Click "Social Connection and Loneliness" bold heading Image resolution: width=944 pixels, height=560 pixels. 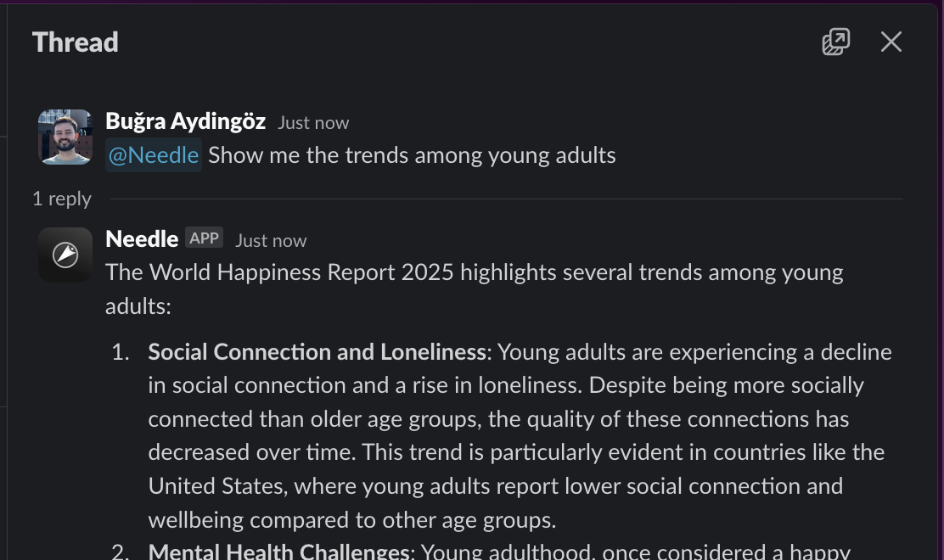pyautogui.click(x=317, y=352)
